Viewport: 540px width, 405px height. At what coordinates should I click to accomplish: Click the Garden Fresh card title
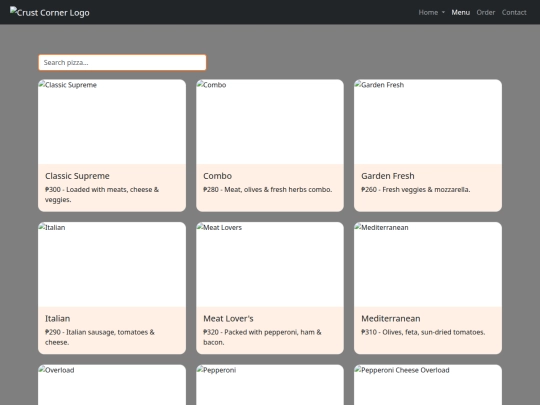(388, 176)
